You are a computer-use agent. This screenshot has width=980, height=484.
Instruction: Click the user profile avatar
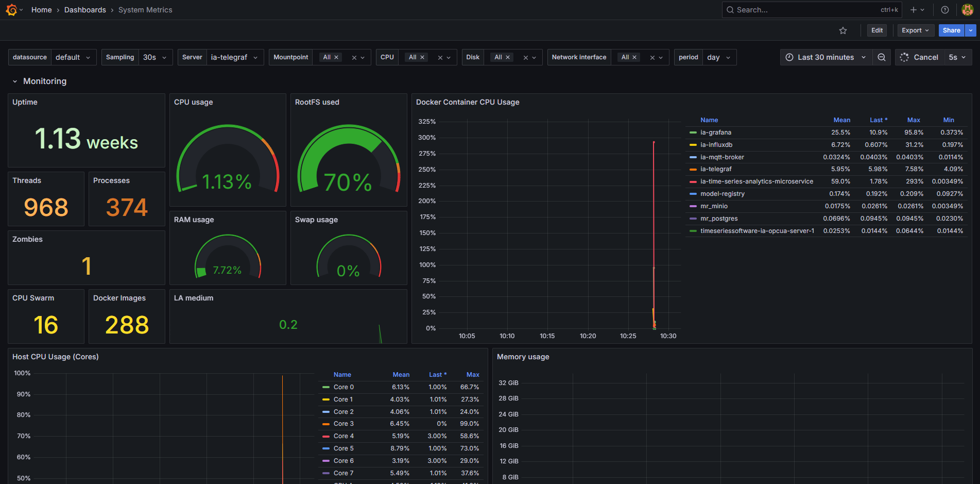(x=967, y=9)
